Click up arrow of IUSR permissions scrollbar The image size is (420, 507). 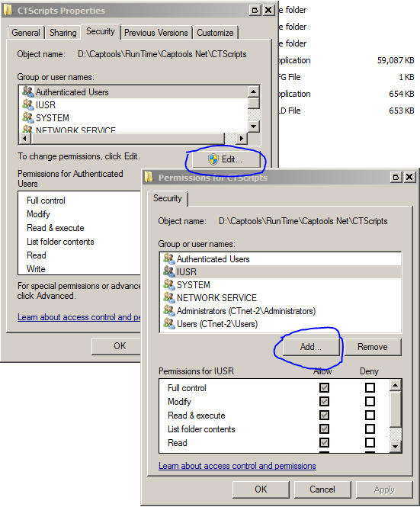click(396, 385)
